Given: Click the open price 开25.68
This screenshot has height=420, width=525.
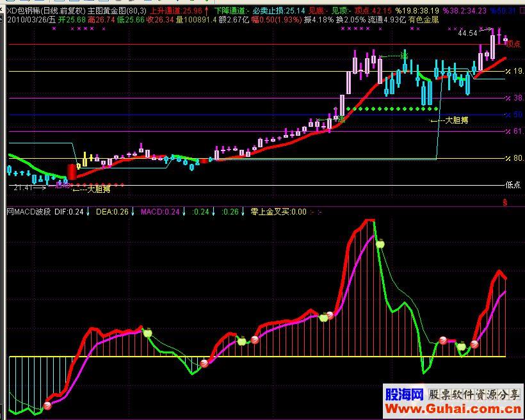Looking at the screenshot, I should pos(72,20).
